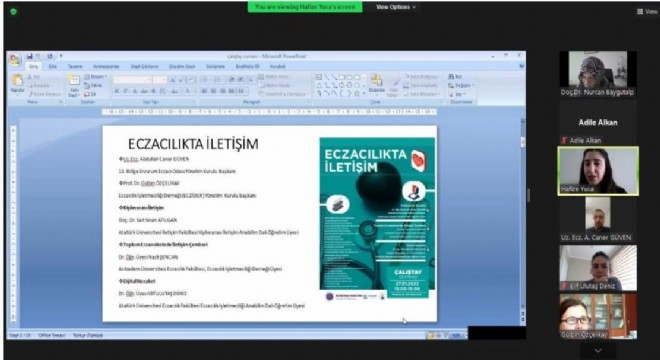Screen dimensions: 660x360
Task: Click Sil to delete the slide
Action: 91,94
